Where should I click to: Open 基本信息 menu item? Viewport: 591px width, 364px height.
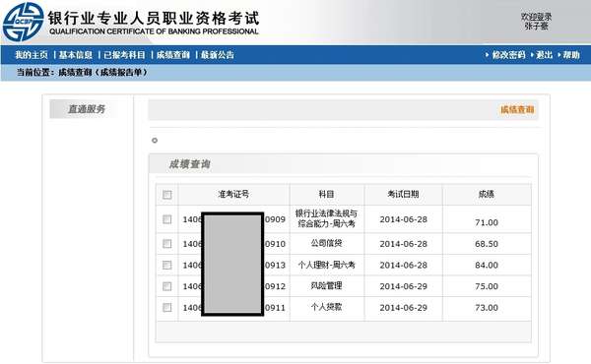click(x=76, y=55)
